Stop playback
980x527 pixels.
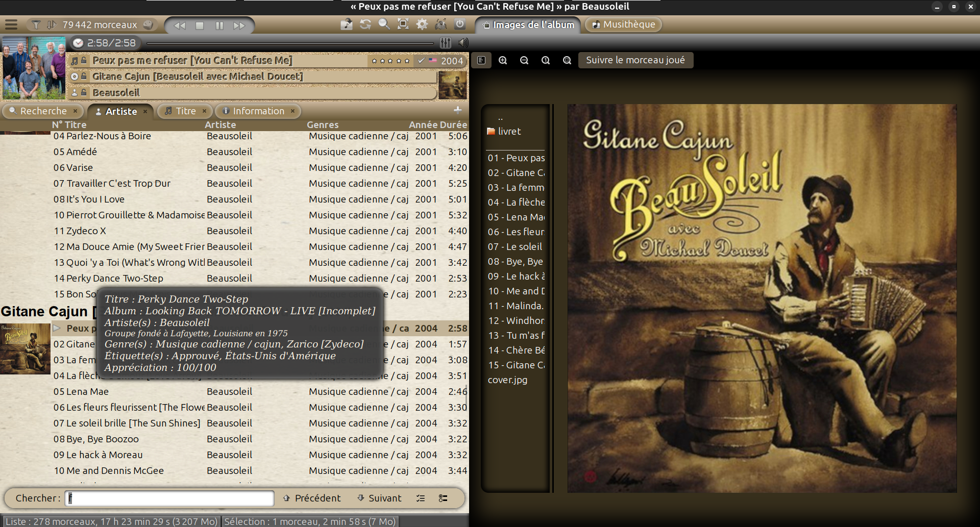click(200, 26)
